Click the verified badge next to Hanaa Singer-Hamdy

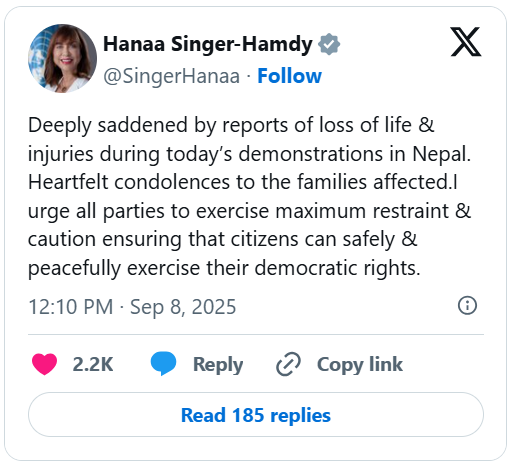coord(329,44)
